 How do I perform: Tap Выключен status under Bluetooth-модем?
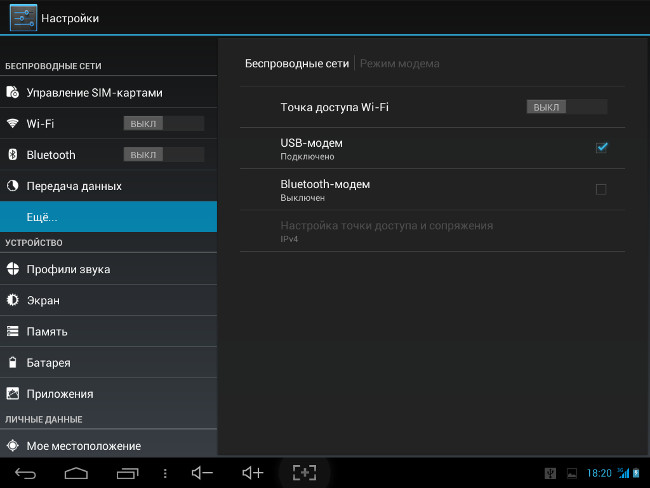click(303, 198)
